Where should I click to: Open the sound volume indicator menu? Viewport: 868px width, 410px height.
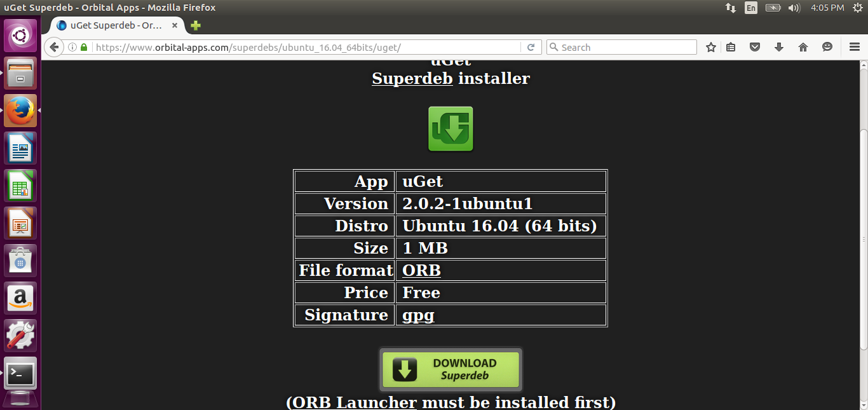click(794, 8)
